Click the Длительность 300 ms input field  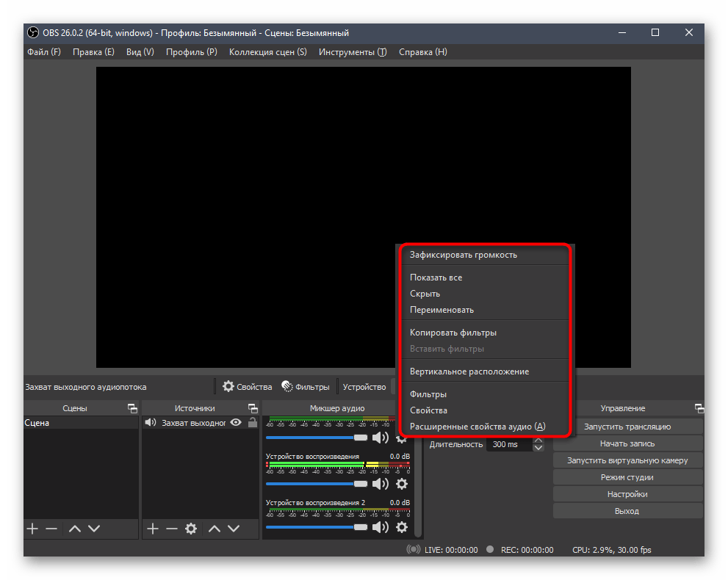(508, 444)
